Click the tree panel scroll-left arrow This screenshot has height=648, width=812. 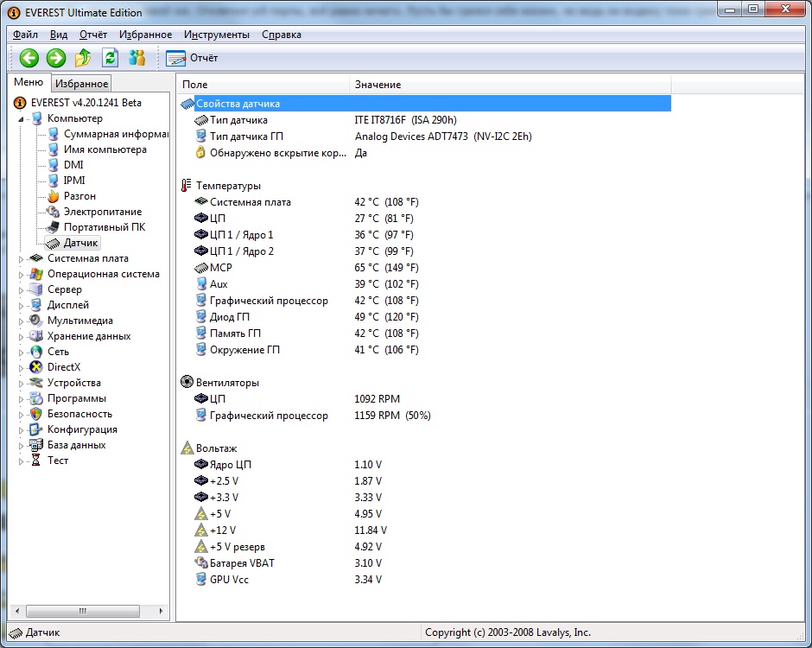click(x=17, y=611)
